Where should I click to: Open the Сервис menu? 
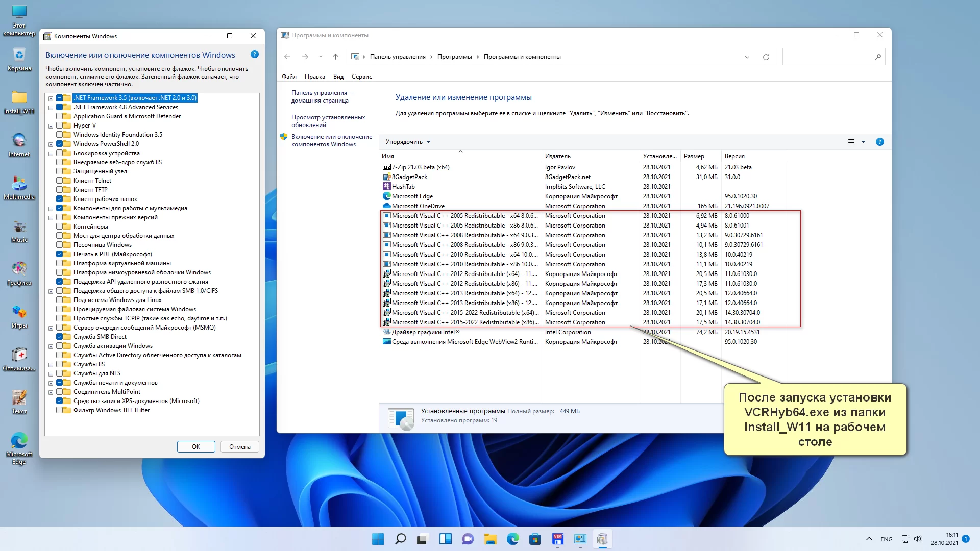361,77
